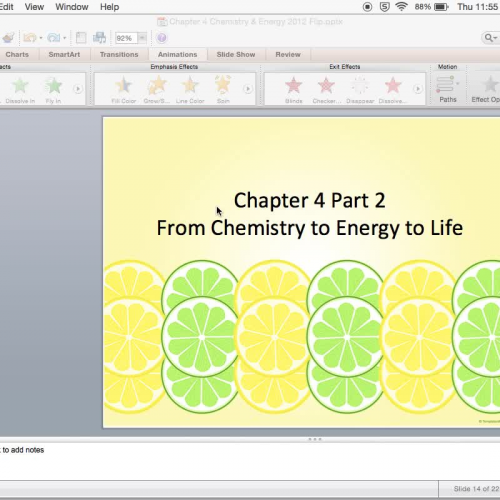Apply the Checkerboard exit effect

(326, 89)
